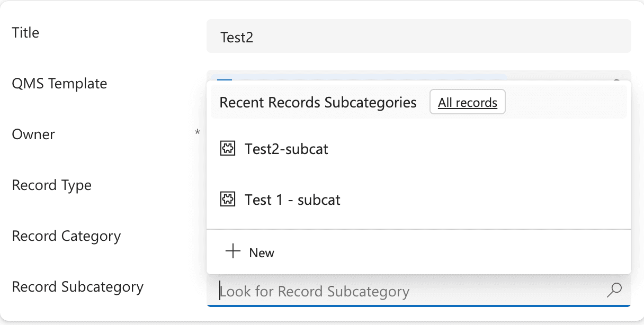
Task: Click the plus icon next to New
Action: 232,251
